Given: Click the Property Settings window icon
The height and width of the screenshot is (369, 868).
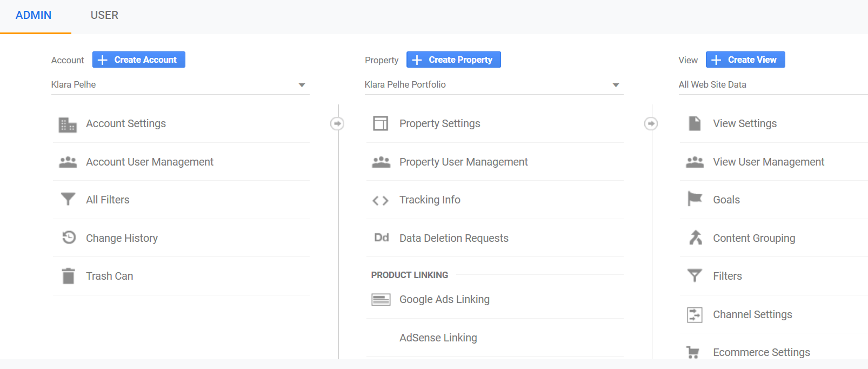Looking at the screenshot, I should pos(380,123).
